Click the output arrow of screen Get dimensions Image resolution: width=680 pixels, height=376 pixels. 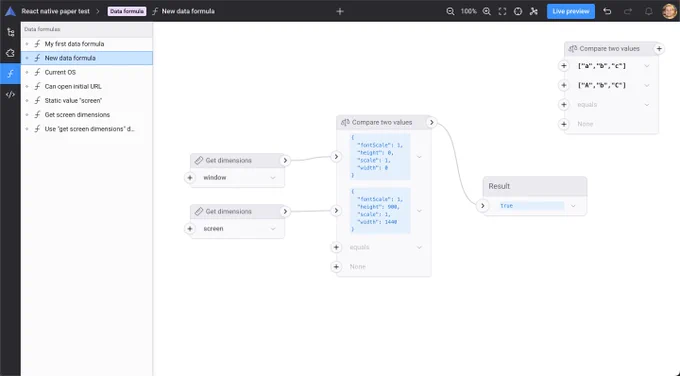285,211
